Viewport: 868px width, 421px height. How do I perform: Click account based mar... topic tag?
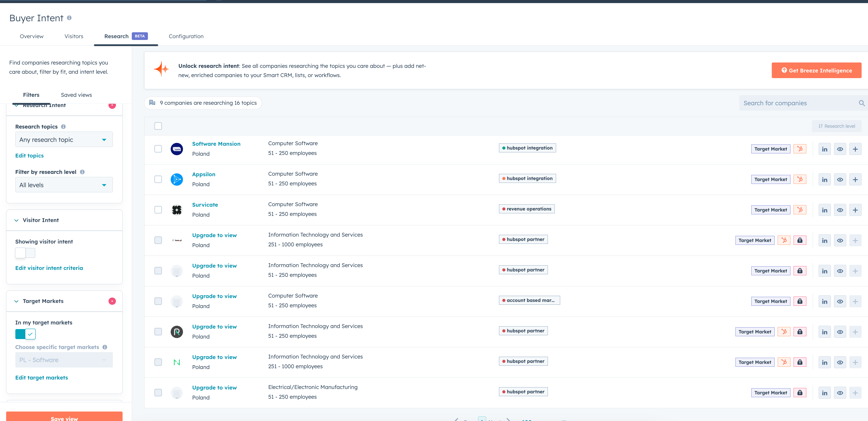[529, 300]
